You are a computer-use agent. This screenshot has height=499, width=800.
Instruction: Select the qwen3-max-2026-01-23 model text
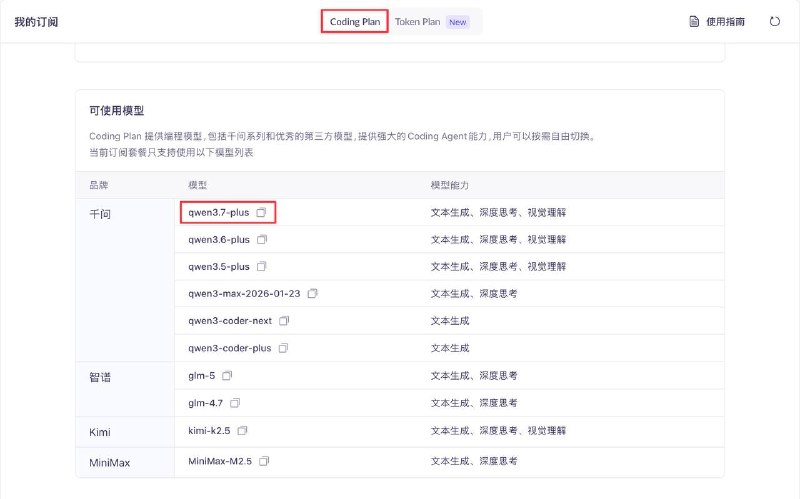(x=244, y=294)
